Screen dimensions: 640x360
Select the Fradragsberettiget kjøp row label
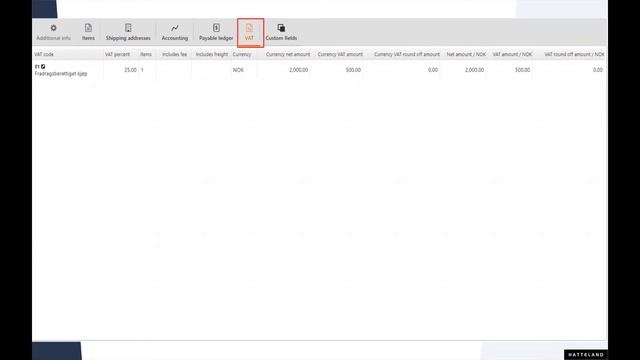(61, 74)
